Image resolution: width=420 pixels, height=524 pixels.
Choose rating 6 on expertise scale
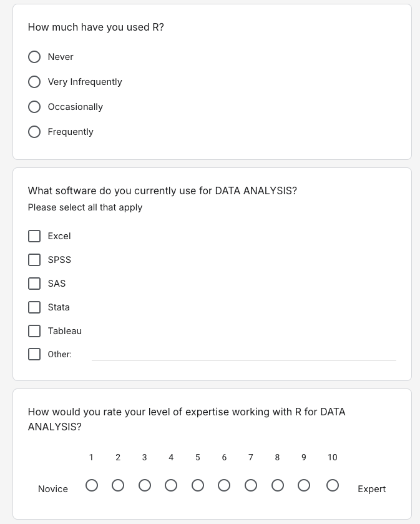pos(225,485)
